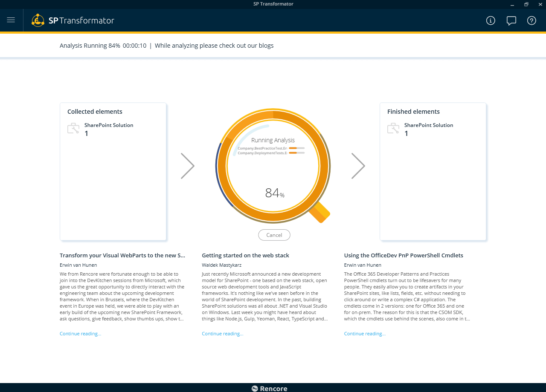The image size is (546, 392).
Task: Minimize the SP Transformator window
Action: [512, 4]
